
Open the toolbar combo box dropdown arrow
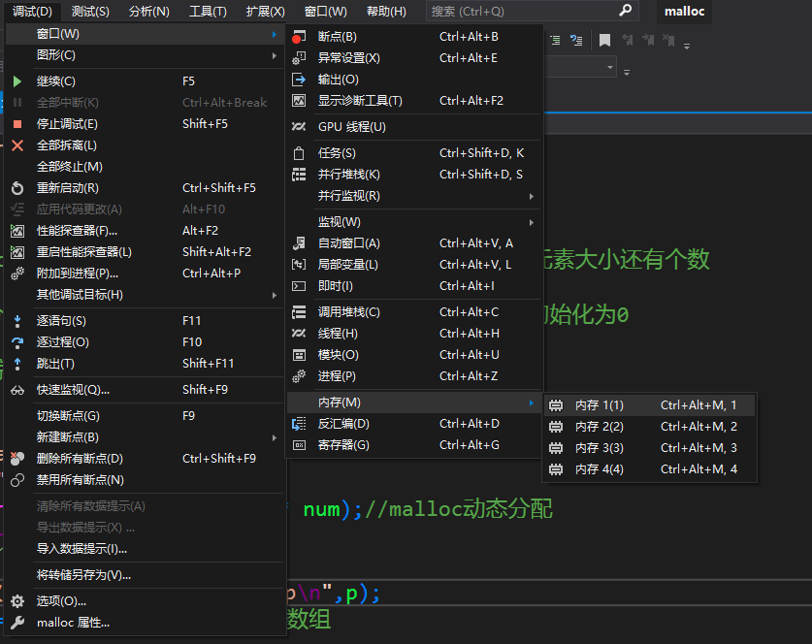(x=610, y=67)
